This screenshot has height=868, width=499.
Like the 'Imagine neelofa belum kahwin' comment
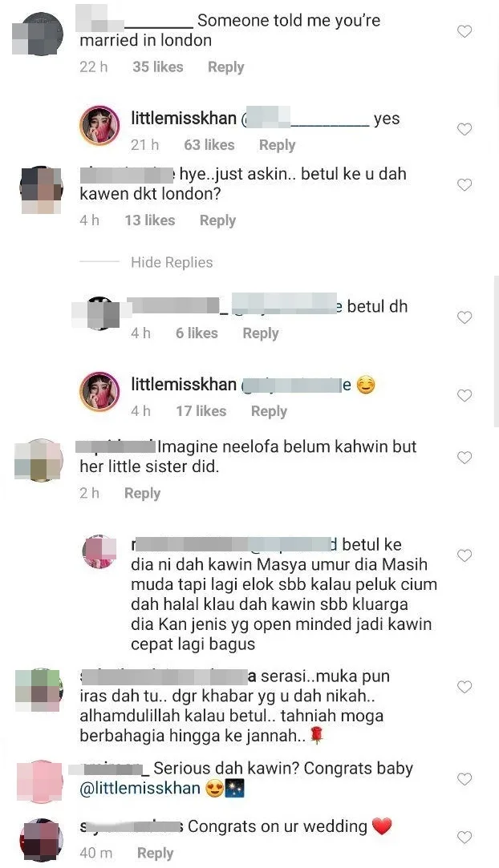(465, 458)
